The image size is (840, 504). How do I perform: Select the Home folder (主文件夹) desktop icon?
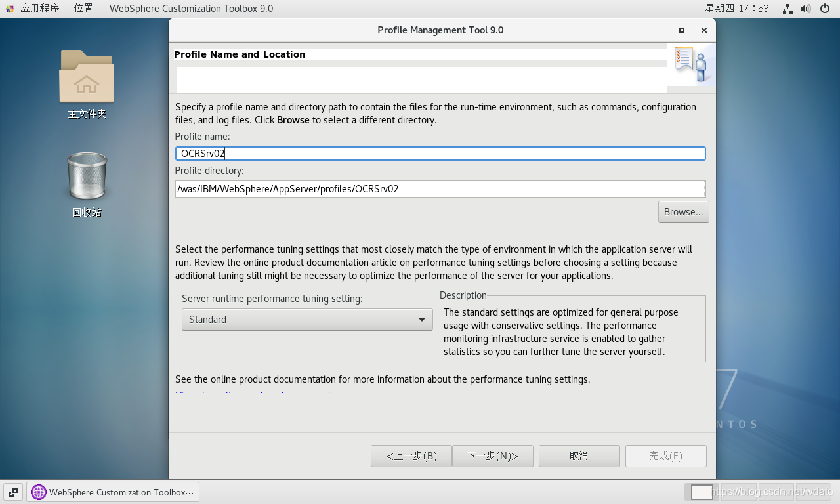pos(87,84)
